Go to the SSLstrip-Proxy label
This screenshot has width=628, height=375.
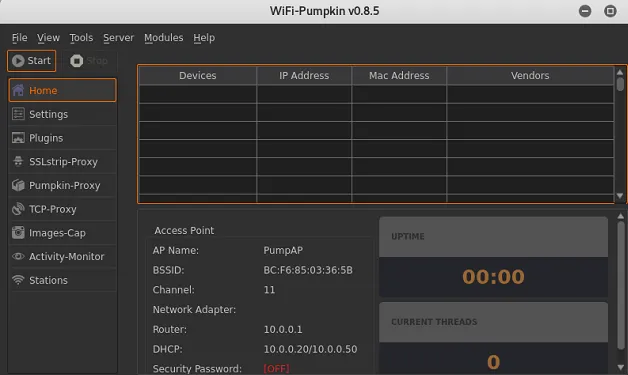coord(63,162)
